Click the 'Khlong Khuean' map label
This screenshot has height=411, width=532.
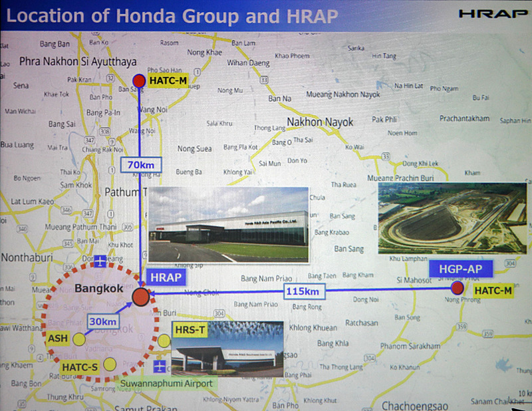point(313,328)
